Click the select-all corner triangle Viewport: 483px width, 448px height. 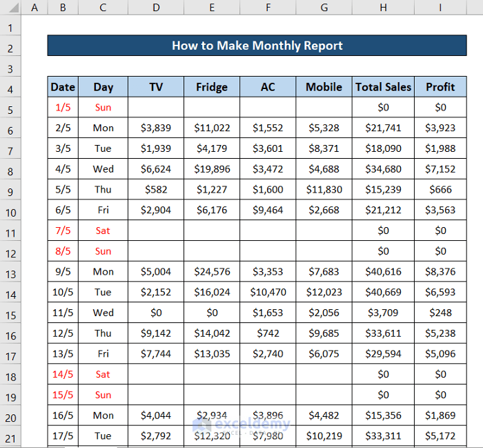click(14, 8)
